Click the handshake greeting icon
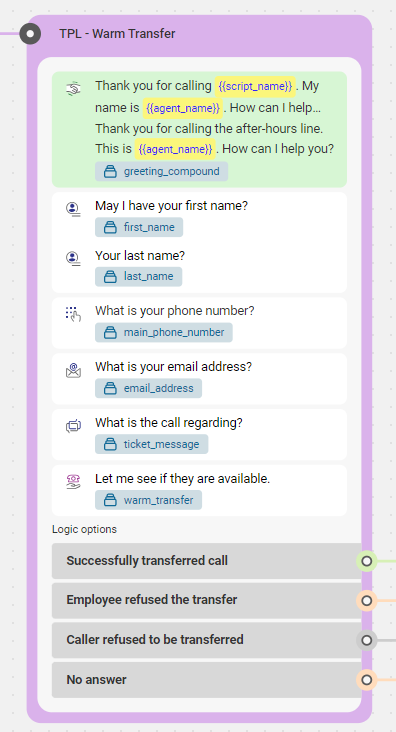The image size is (396, 732). (x=73, y=88)
